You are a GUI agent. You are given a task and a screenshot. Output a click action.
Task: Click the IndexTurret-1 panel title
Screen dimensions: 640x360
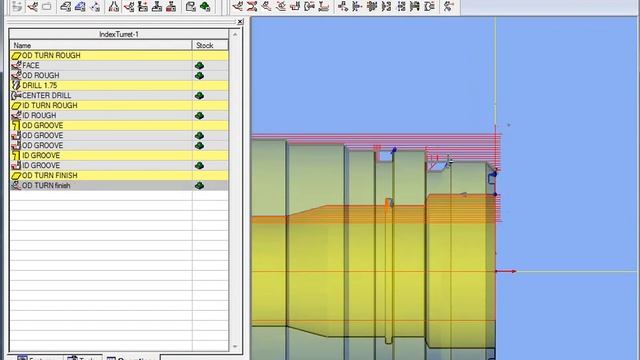(x=119, y=34)
